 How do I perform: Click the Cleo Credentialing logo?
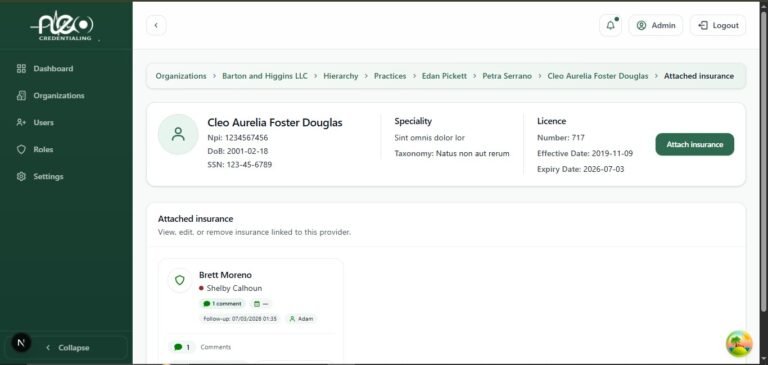click(x=64, y=25)
